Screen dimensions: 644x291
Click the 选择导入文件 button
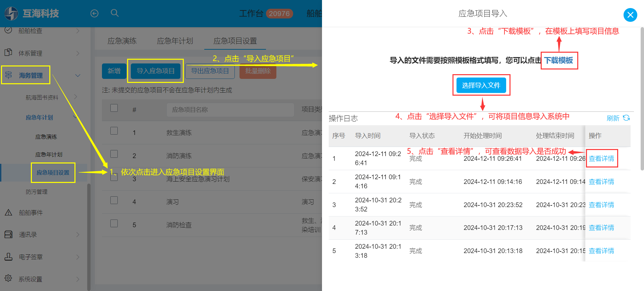point(481,85)
